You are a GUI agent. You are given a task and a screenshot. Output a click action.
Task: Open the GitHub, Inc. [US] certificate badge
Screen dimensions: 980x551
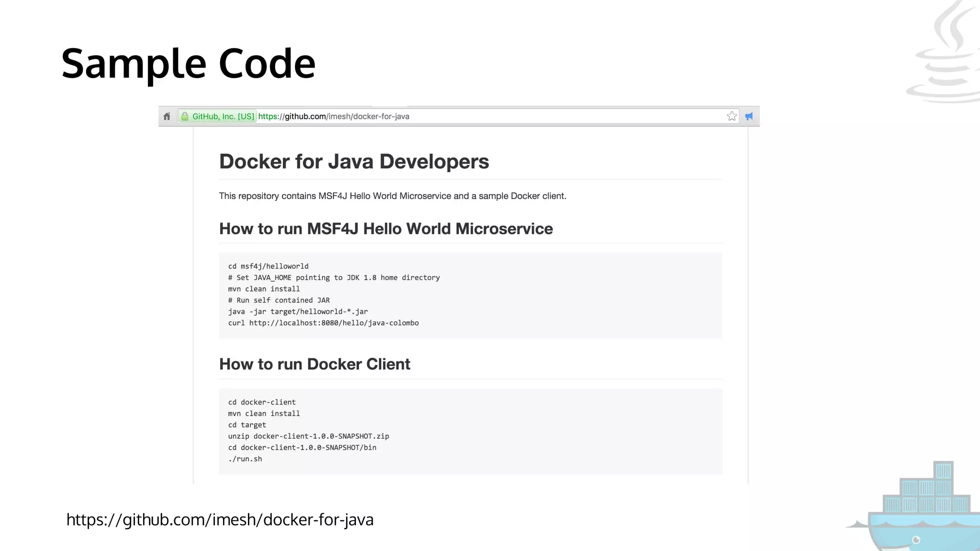[x=223, y=116]
